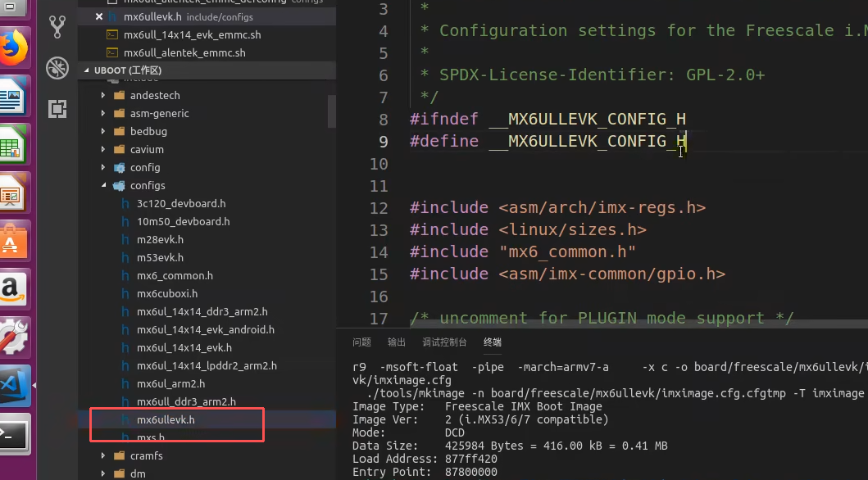This screenshot has height=480, width=868.
Task: Click the Entry Point 87800000 terminal text
Action: 425,473
